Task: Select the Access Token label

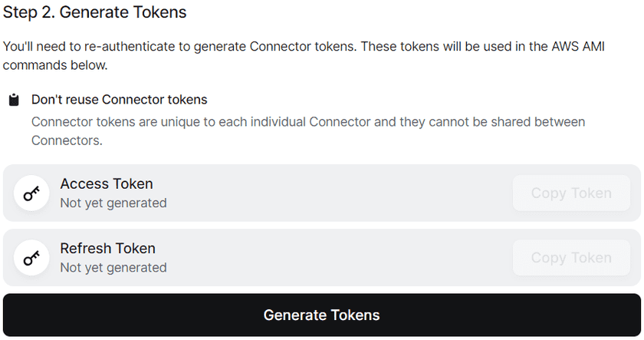Action: click(107, 184)
